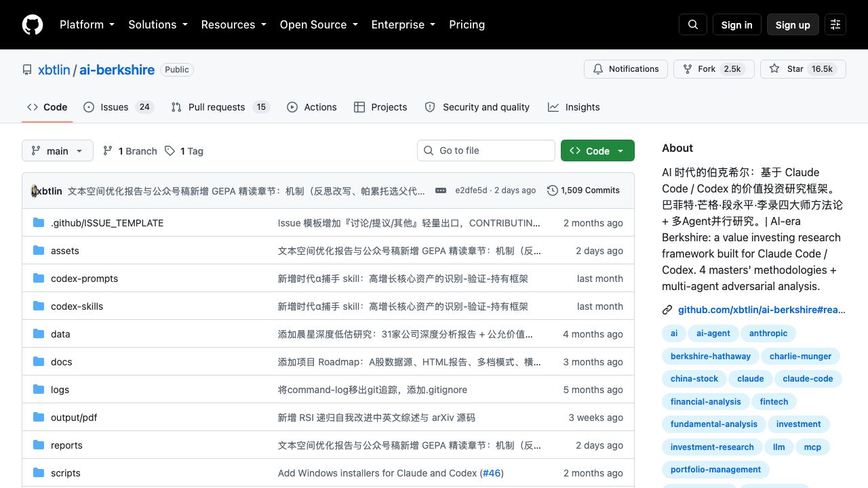
Task: Open the Security and quality tab
Action: click(x=477, y=107)
